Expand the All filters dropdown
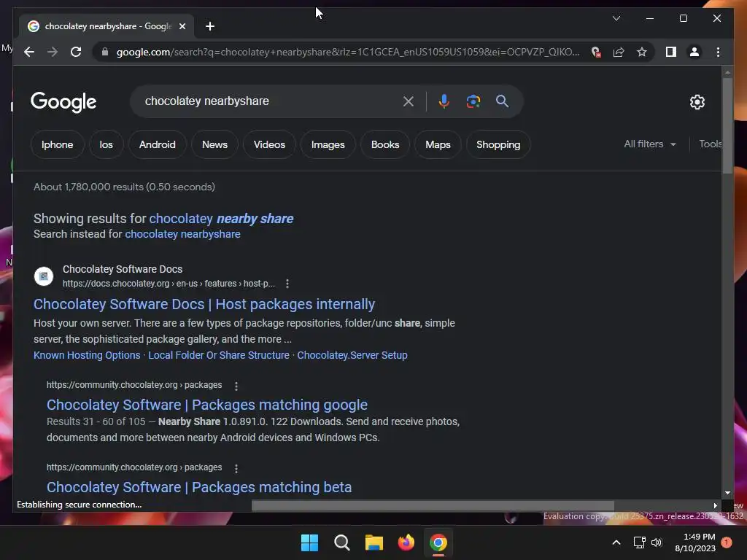This screenshot has width=747, height=560. (650, 144)
